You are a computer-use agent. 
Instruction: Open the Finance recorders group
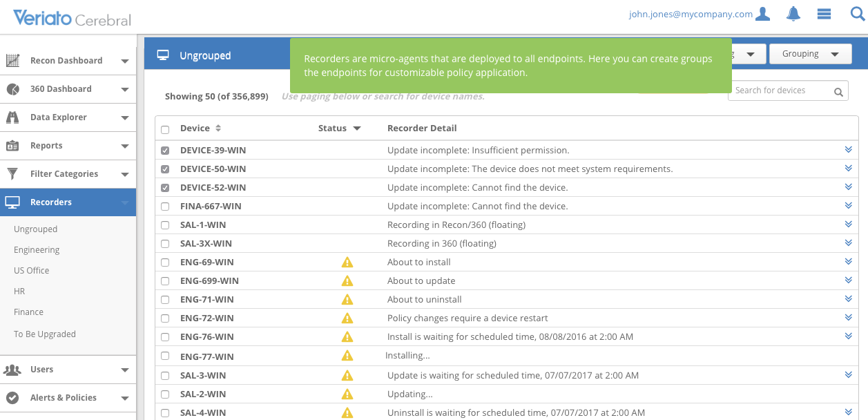click(28, 312)
